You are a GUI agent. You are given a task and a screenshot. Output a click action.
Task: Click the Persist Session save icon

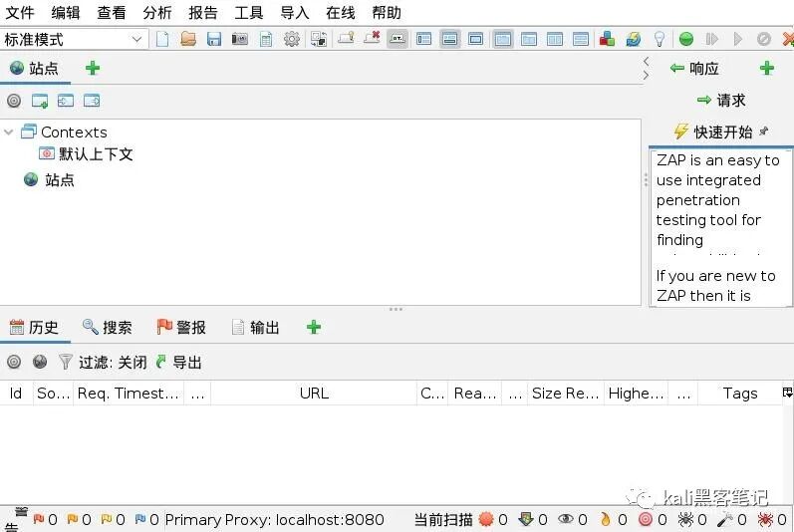click(x=214, y=39)
